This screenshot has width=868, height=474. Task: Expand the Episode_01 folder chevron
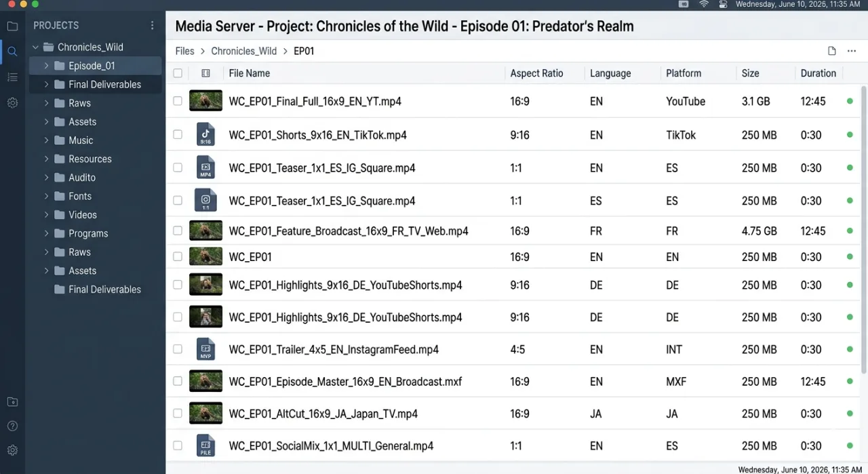tap(46, 66)
